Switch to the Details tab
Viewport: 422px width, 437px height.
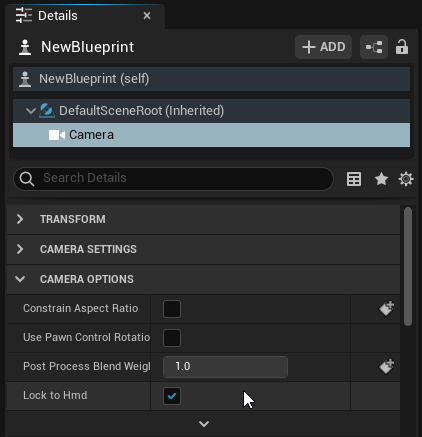[57, 16]
